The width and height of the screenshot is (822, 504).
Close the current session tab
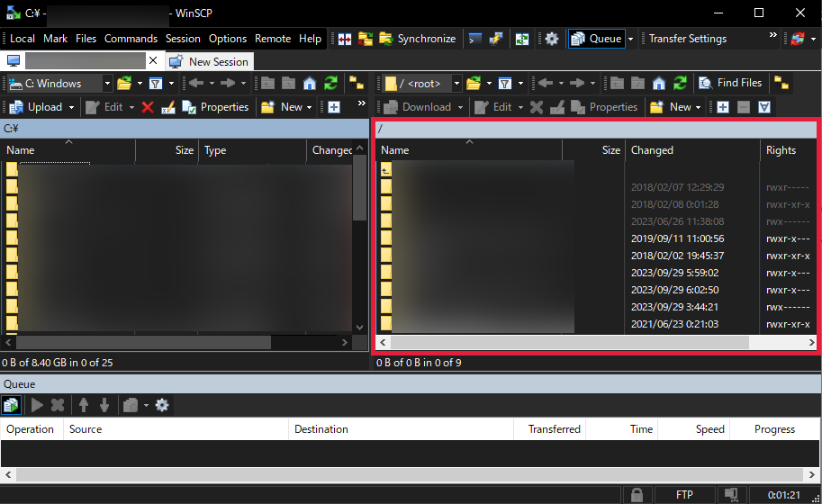(x=152, y=61)
